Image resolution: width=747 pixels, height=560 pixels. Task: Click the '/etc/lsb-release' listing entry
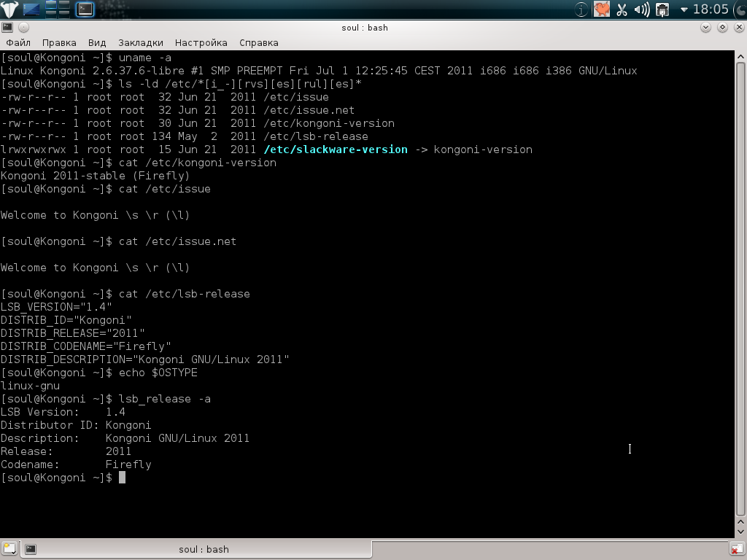315,136
